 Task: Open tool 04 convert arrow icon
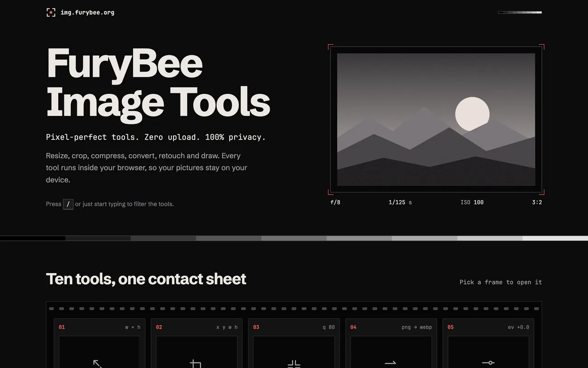[390, 363]
